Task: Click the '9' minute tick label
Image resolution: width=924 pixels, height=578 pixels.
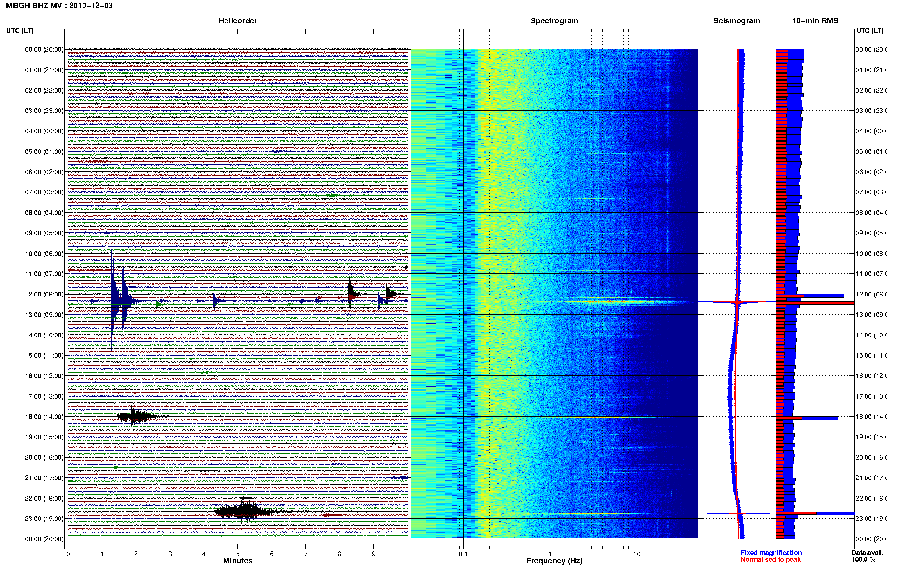Action: click(x=374, y=554)
